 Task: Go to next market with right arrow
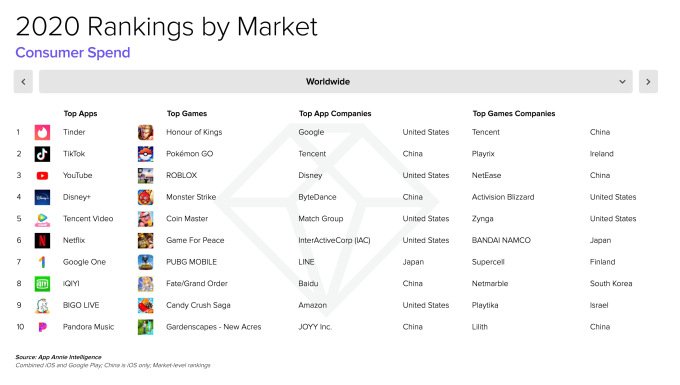648,82
